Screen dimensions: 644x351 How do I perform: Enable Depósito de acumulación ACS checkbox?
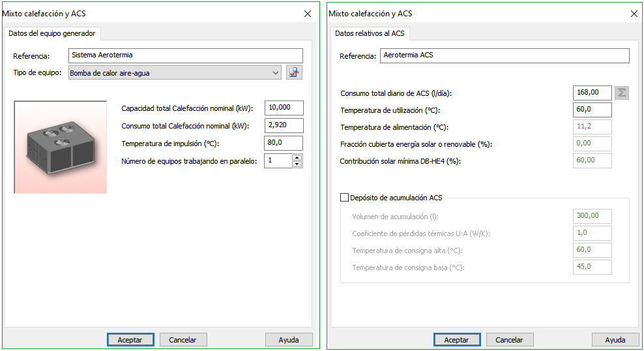[x=345, y=197]
